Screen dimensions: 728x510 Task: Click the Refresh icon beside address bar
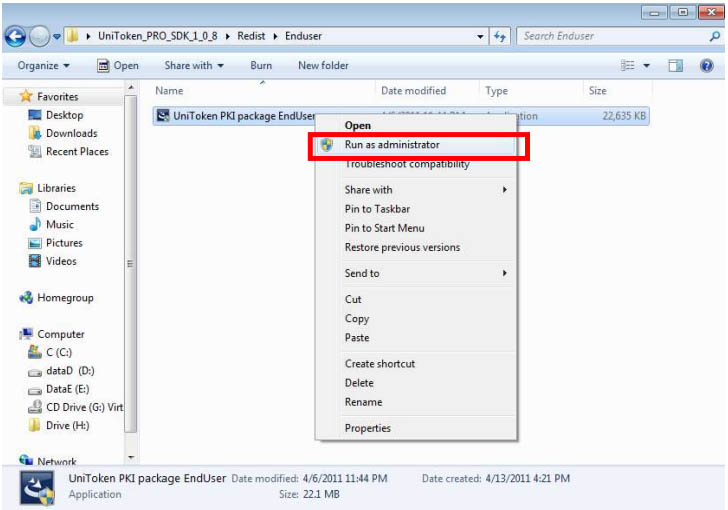point(500,36)
